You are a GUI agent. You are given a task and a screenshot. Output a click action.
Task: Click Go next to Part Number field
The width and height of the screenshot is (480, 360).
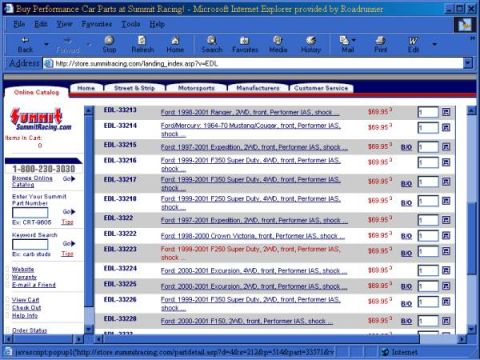(69, 212)
